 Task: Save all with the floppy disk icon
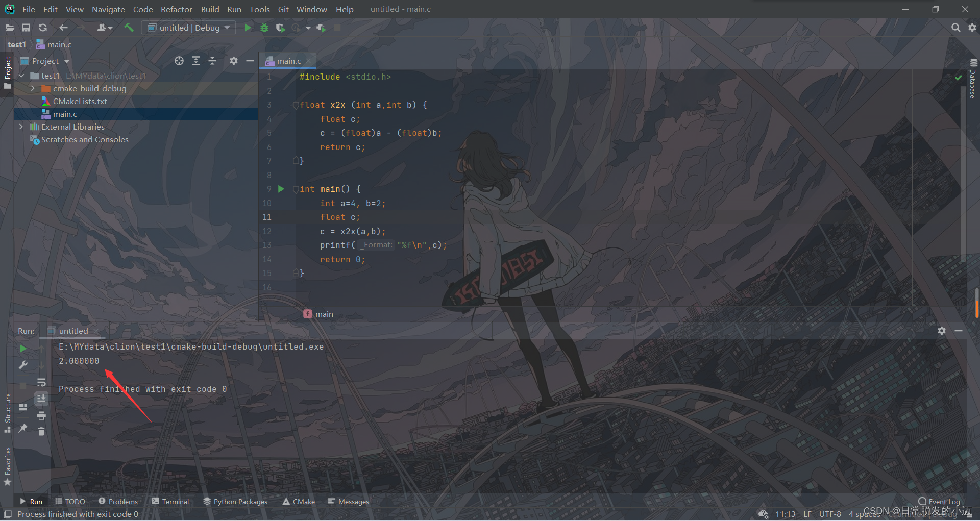pos(26,28)
